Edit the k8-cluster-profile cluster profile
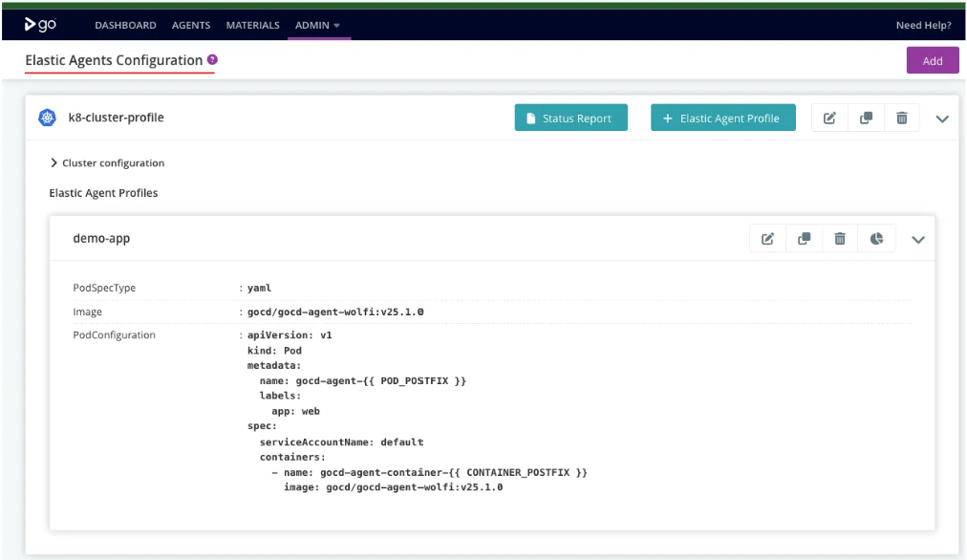 coord(829,118)
